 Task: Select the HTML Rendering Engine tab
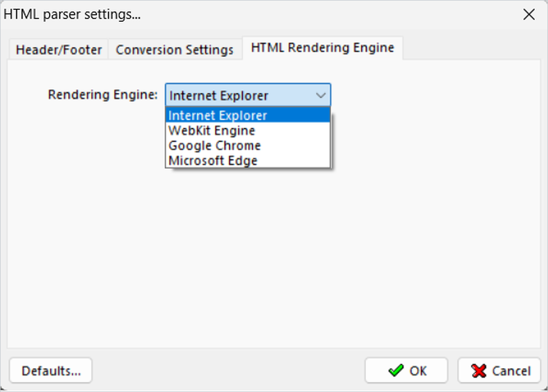pos(323,48)
